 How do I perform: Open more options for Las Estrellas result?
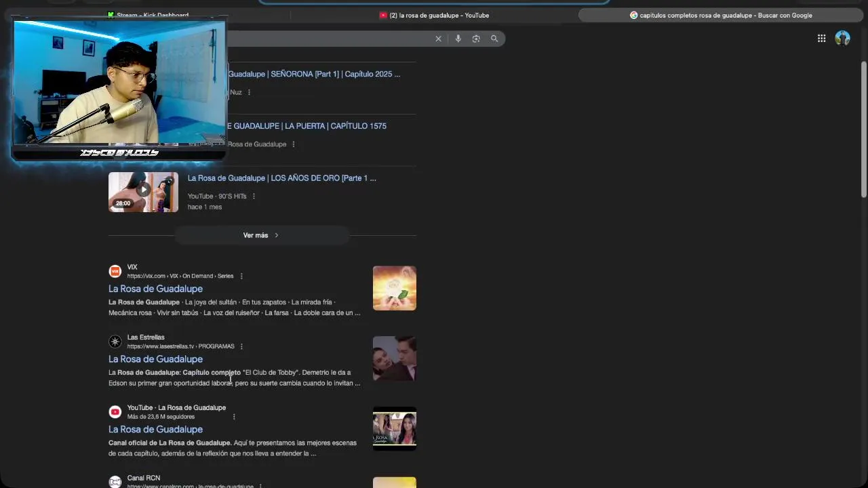(241, 346)
